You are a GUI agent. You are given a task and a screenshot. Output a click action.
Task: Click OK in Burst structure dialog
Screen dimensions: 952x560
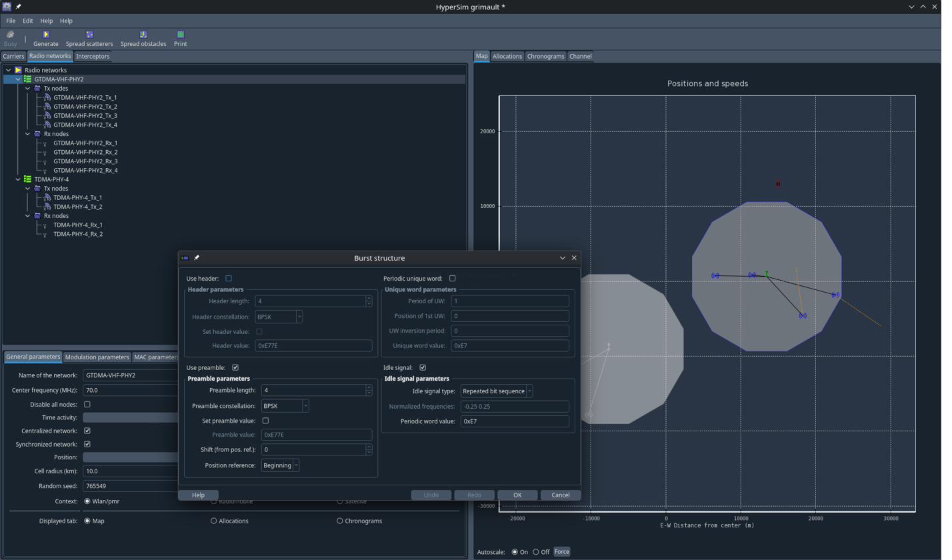(x=517, y=495)
